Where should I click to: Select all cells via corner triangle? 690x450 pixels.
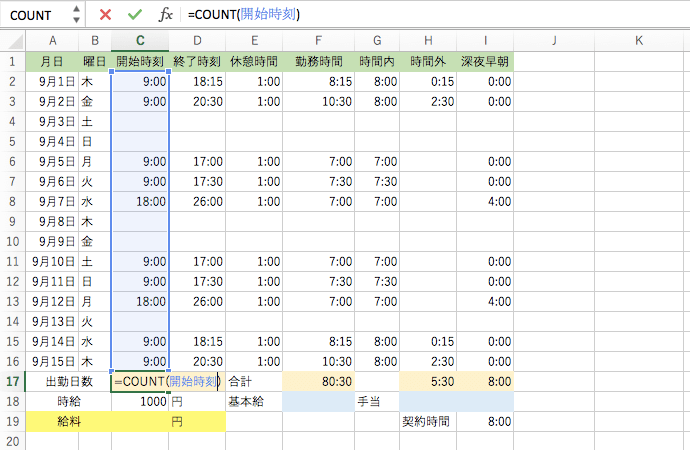point(14,41)
